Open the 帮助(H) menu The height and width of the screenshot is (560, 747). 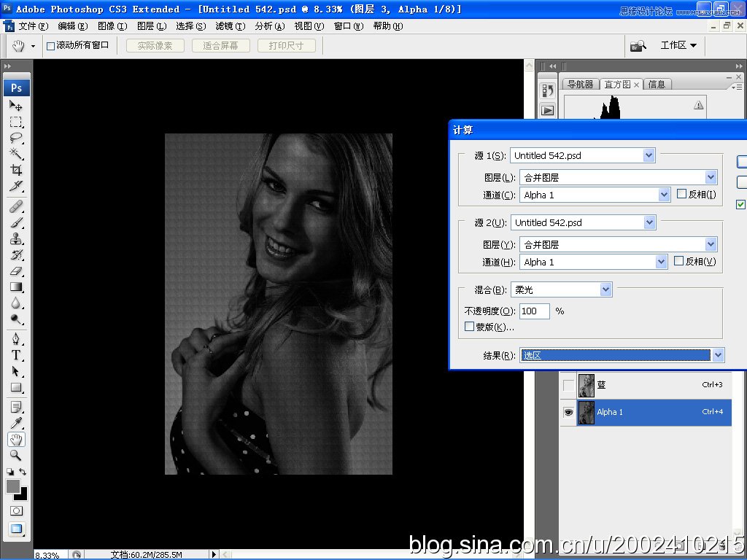pos(388,26)
